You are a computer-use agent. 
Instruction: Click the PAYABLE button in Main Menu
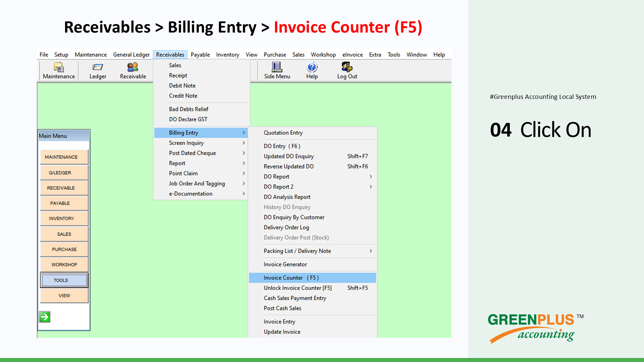pos(64,203)
